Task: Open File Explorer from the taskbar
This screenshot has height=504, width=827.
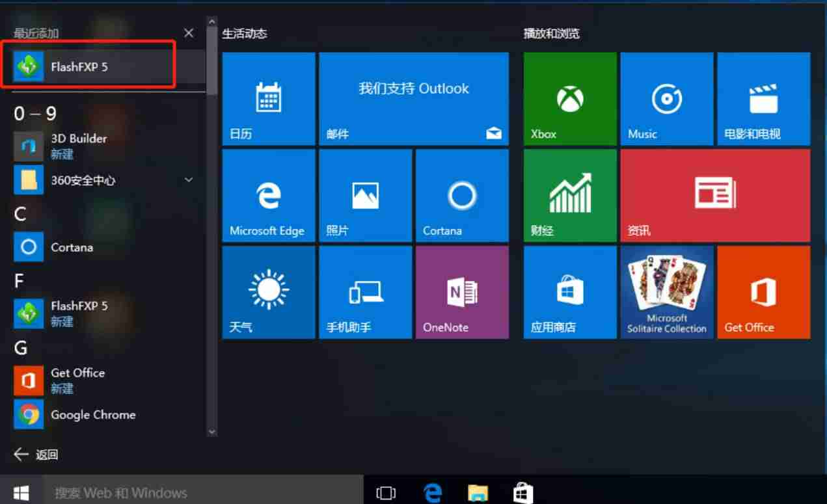Action: pyautogui.click(x=478, y=493)
